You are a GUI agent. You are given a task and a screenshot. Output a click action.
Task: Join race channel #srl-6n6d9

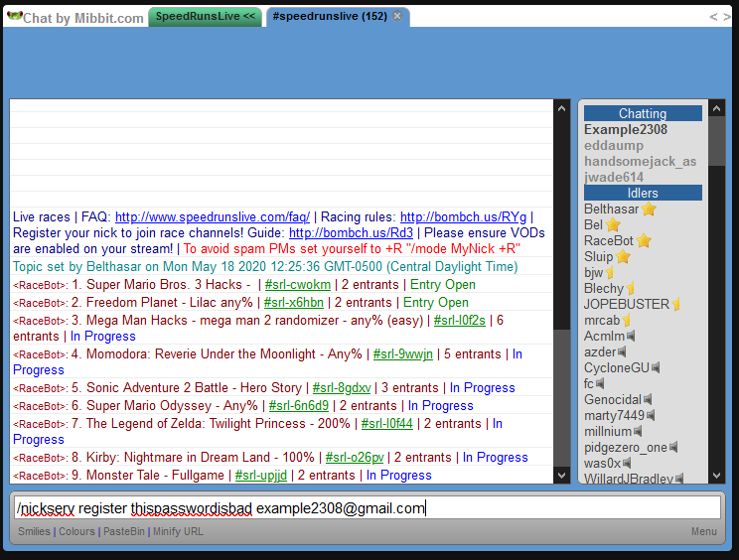(x=299, y=405)
